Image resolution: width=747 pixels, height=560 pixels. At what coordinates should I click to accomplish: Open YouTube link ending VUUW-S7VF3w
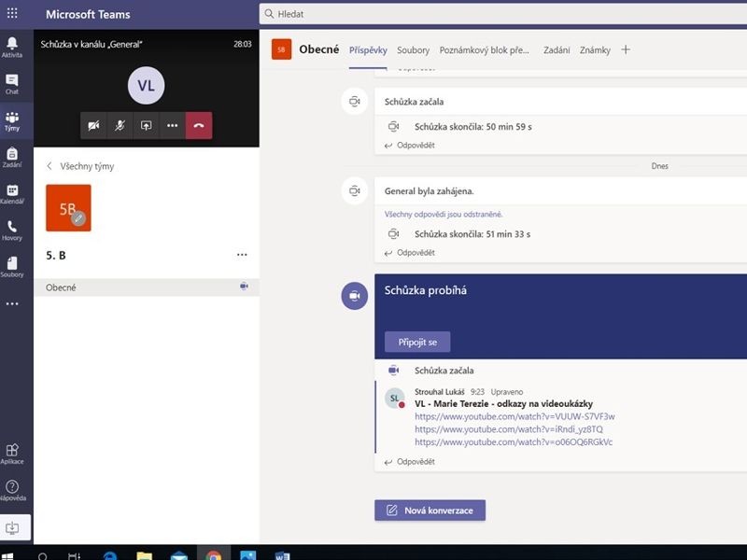514,416
